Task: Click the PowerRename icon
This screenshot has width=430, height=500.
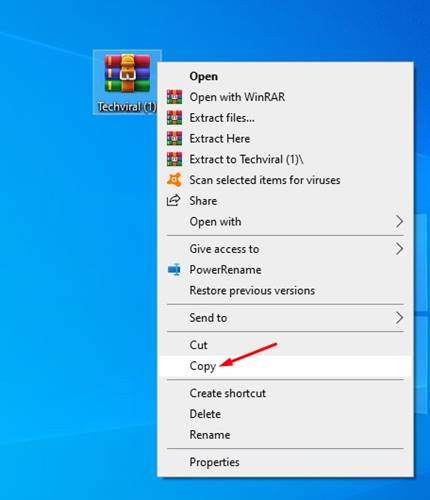Action: (x=174, y=269)
